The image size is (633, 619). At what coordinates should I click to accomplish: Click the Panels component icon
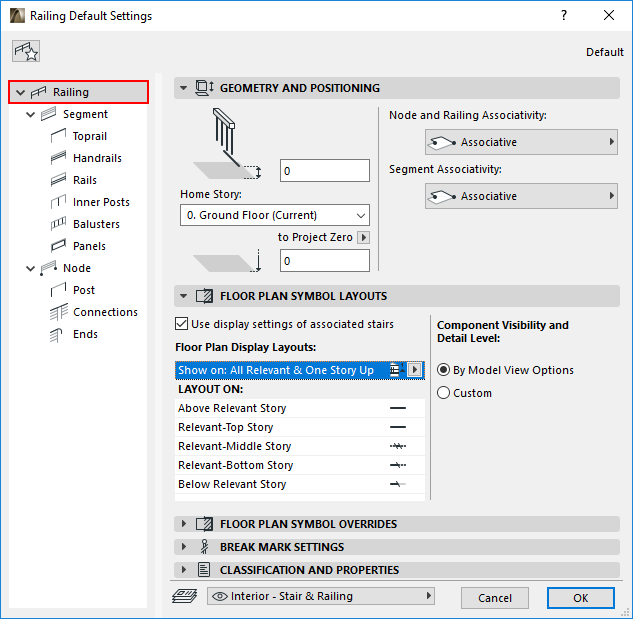coord(57,246)
